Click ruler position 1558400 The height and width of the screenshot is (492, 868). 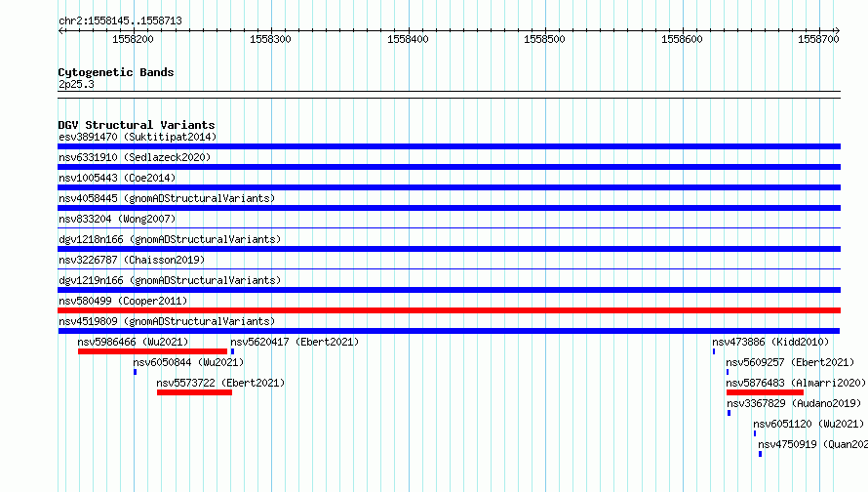pos(408,39)
